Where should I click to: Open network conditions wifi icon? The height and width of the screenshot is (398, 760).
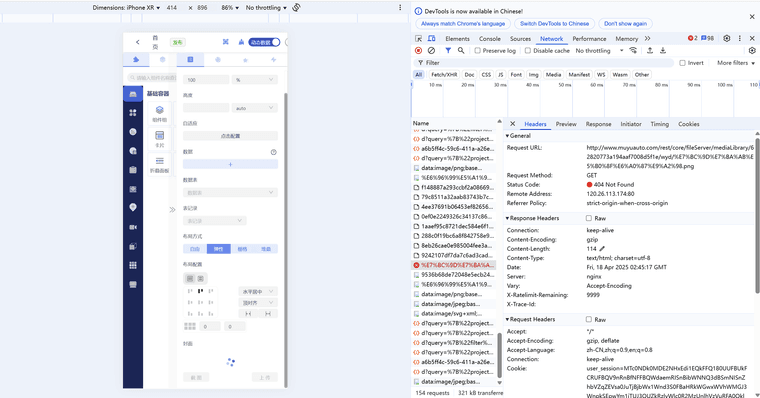(x=633, y=50)
